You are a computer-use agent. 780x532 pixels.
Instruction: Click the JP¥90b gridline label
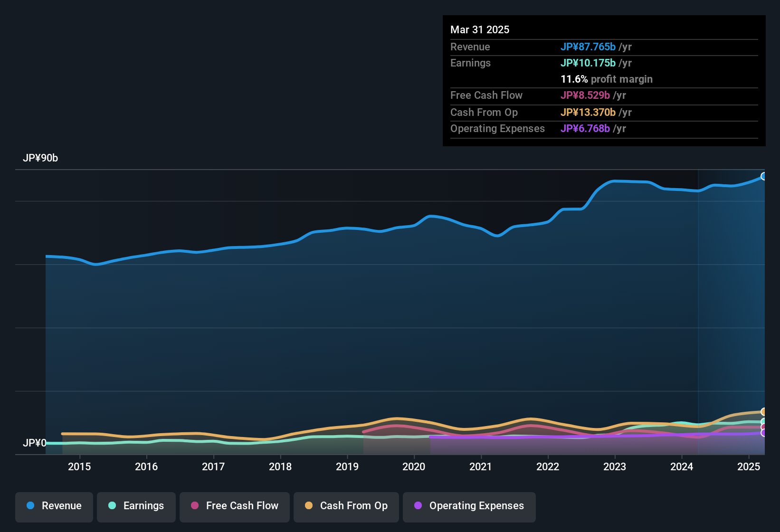pyautogui.click(x=41, y=158)
